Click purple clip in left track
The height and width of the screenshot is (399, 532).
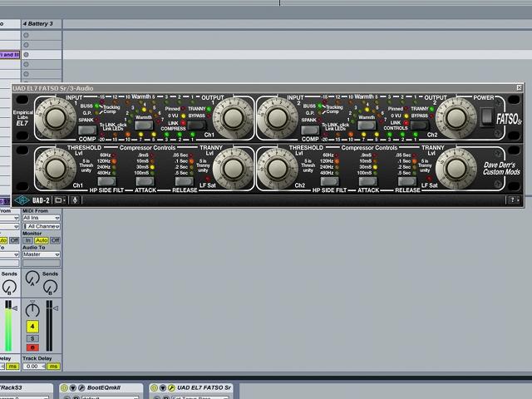coord(9,55)
